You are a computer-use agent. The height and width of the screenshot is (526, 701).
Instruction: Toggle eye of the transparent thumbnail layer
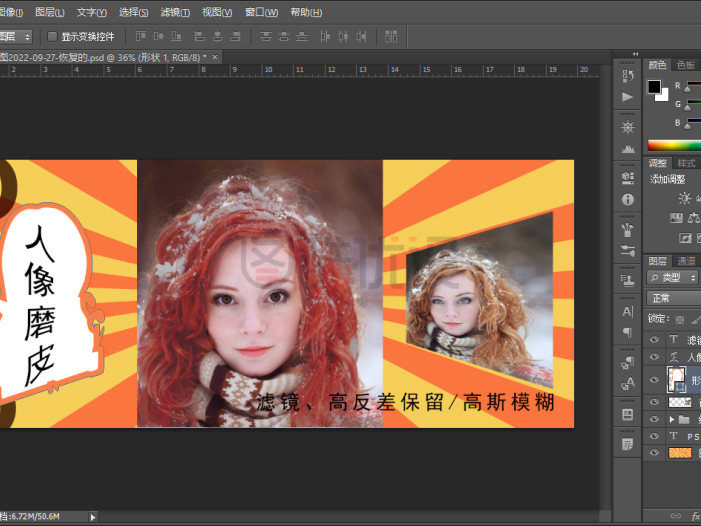tap(654, 402)
